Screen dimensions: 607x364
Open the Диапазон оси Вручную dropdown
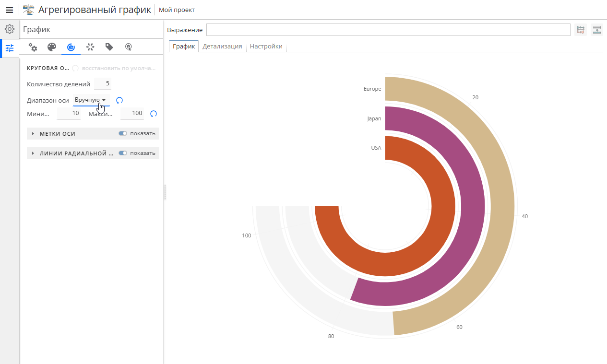click(x=91, y=100)
